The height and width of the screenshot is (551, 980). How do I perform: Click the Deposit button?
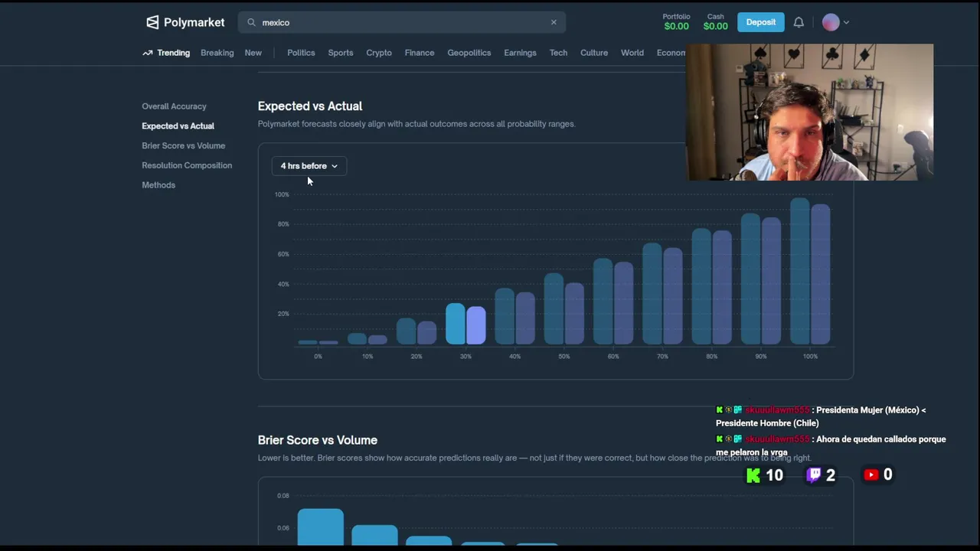tap(760, 22)
